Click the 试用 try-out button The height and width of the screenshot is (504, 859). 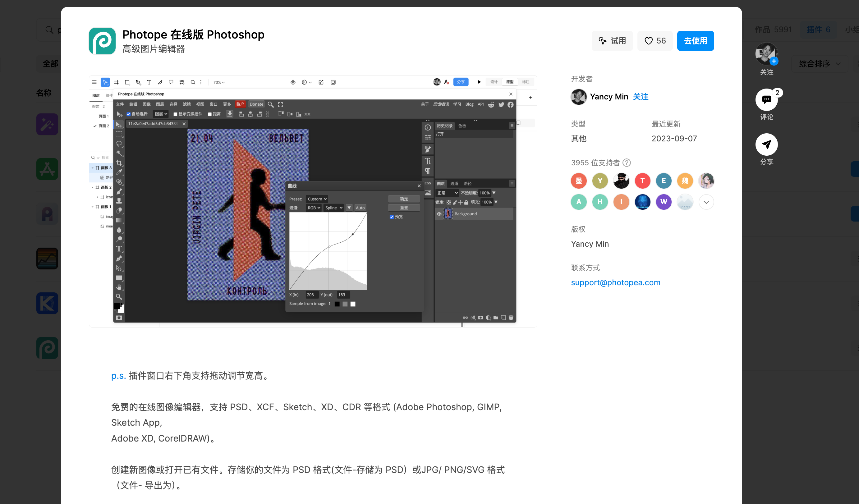(x=612, y=41)
